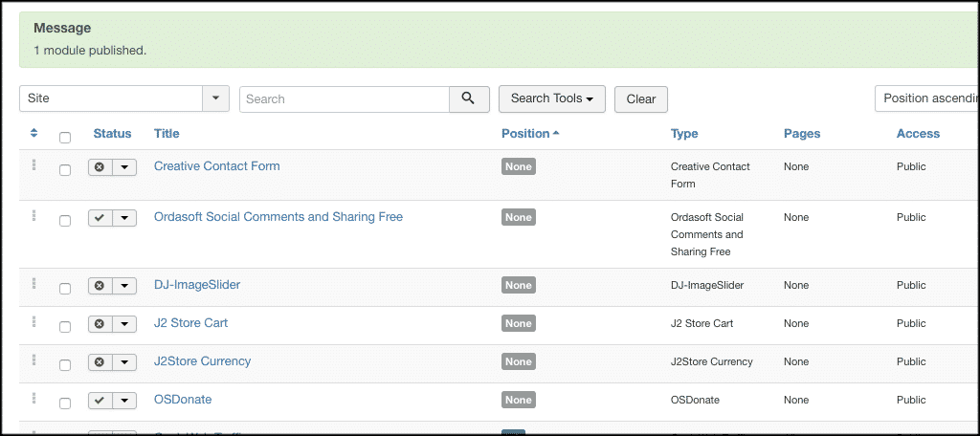Image resolution: width=980 pixels, height=436 pixels.
Task: Click Public access cell for J2 Store Cart
Action: [911, 323]
